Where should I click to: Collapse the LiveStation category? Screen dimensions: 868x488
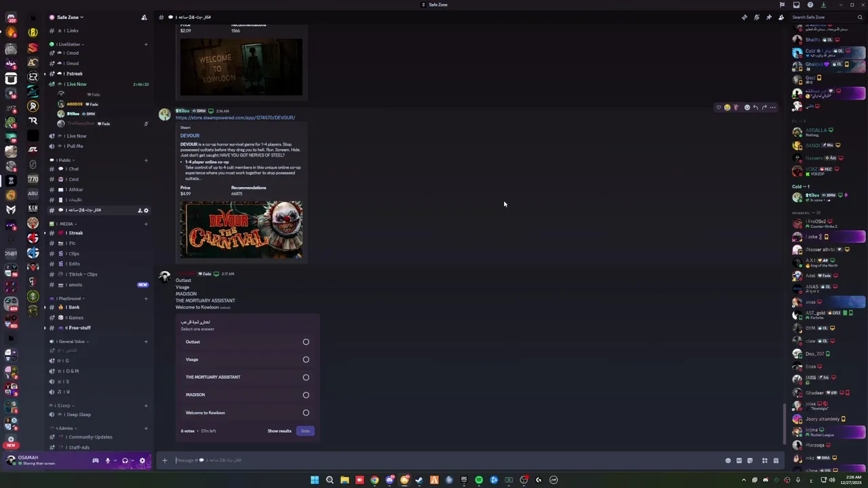click(66, 44)
